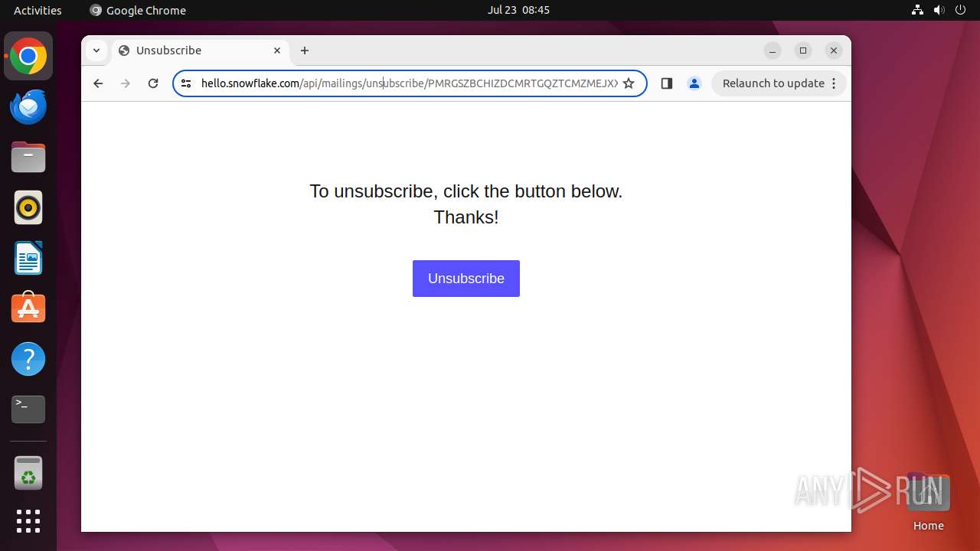The height and width of the screenshot is (551, 980).
Task: Click the blue Unsubscribe button
Action: [465, 279]
